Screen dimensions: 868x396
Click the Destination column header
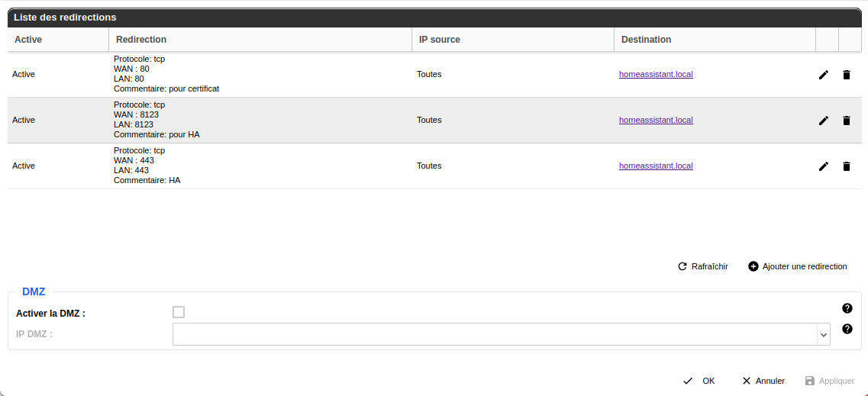[646, 40]
